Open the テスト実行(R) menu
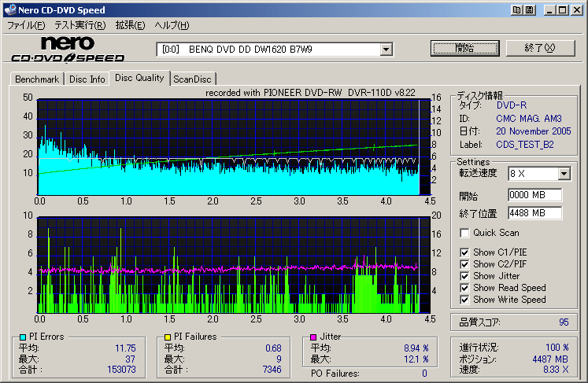The height and width of the screenshot is (383, 588). click(80, 25)
